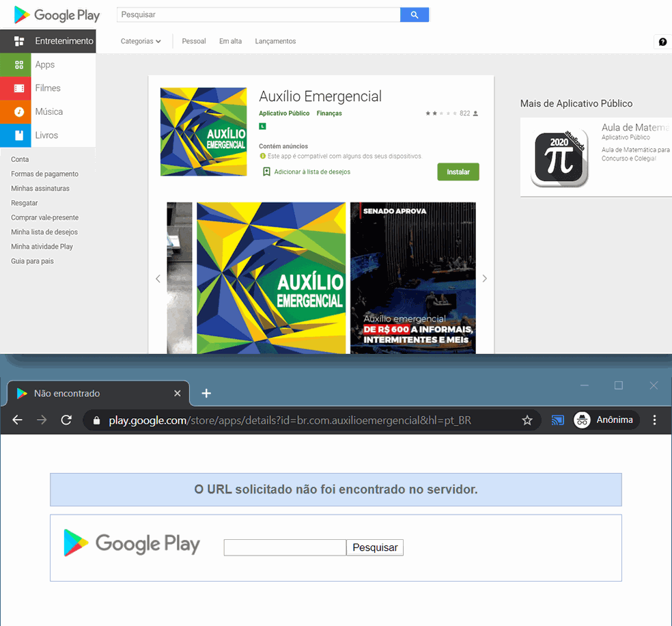Open the Apps section label

coord(45,65)
